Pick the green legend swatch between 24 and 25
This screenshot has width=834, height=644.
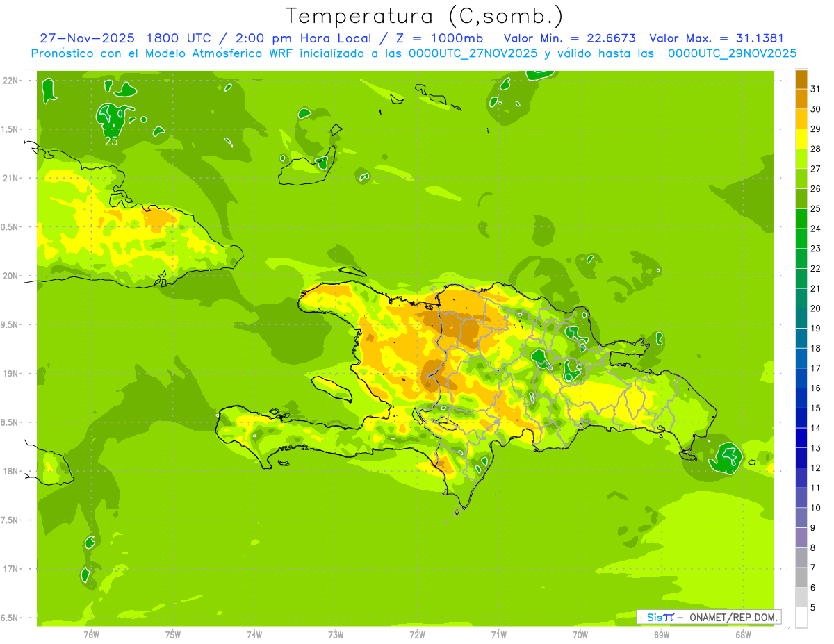point(801,218)
